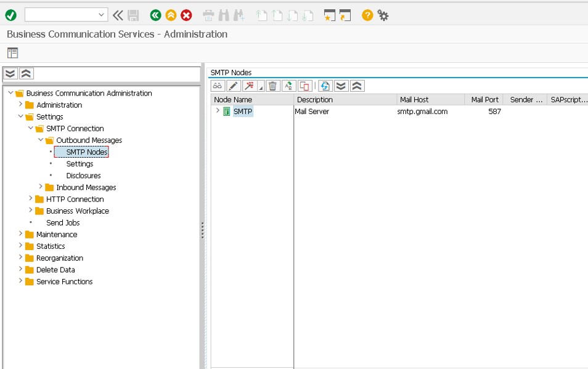Click the Next Page icon
588x369 pixels.
[293, 15]
